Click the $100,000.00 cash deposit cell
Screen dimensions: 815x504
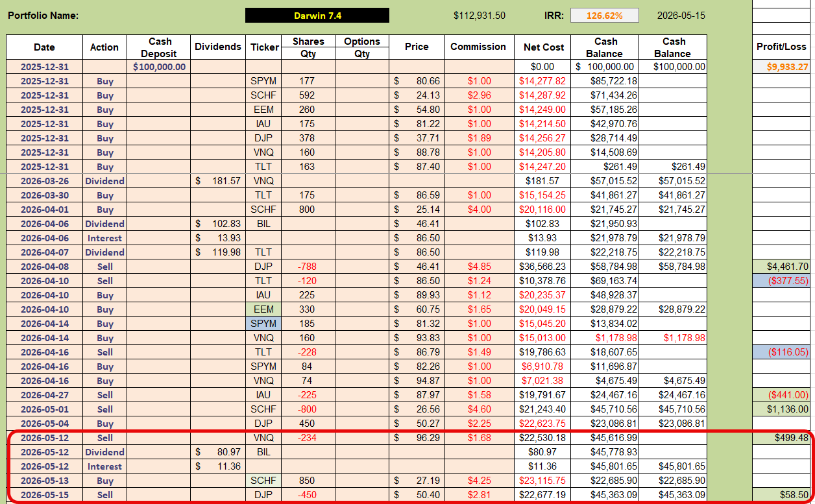point(159,67)
